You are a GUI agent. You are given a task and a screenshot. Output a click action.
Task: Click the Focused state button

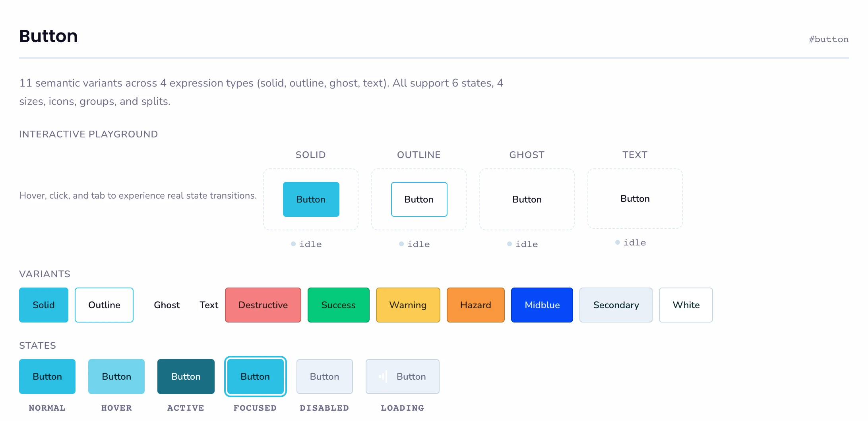click(x=255, y=377)
